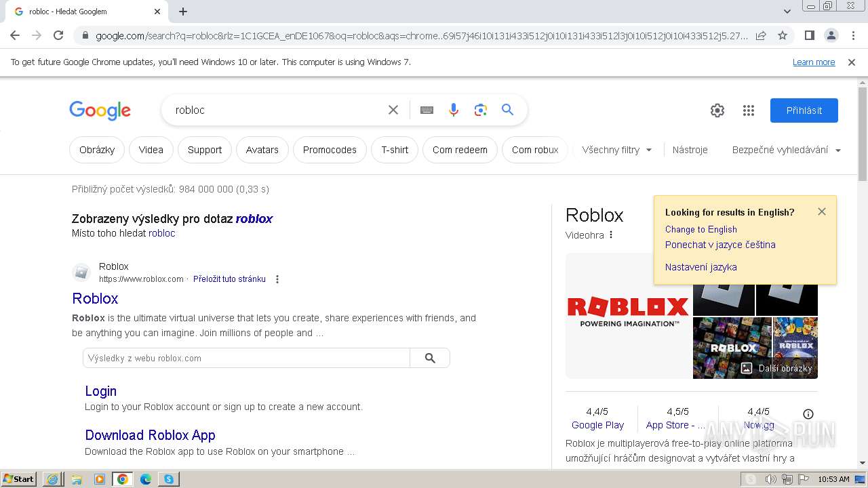Image resolution: width=868 pixels, height=488 pixels.
Task: Open the tab search dropdown arrow
Action: (787, 12)
